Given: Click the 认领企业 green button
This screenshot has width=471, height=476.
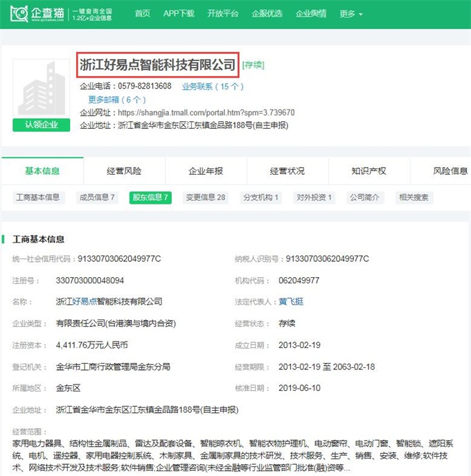Looking at the screenshot, I should click(42, 125).
